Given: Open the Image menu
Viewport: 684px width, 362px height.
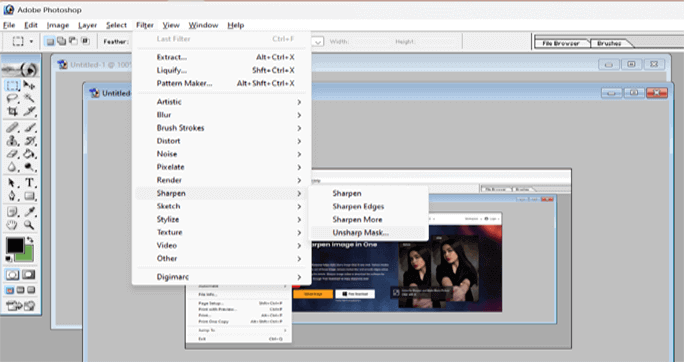Looking at the screenshot, I should click(58, 25).
